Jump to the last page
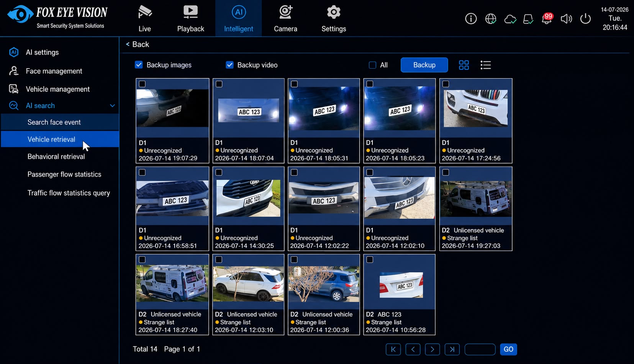Image resolution: width=634 pixels, height=364 pixels. (x=452, y=349)
